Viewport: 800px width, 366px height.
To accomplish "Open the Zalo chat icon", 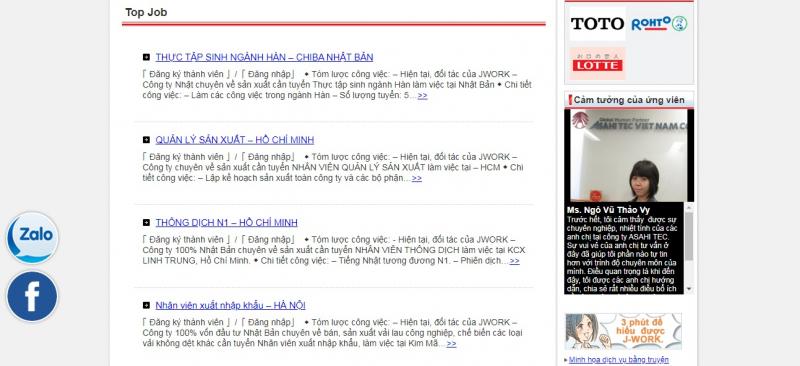I will tap(32, 237).
